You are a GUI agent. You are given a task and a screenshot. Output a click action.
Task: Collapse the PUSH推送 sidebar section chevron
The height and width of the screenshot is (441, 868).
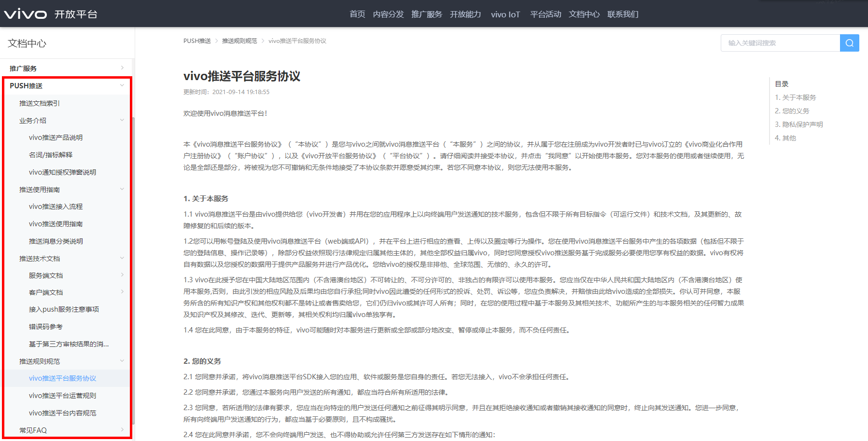pyautogui.click(x=122, y=85)
